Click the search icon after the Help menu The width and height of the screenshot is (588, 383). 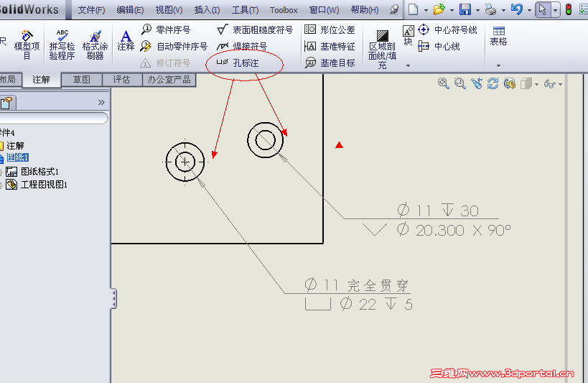(393, 9)
